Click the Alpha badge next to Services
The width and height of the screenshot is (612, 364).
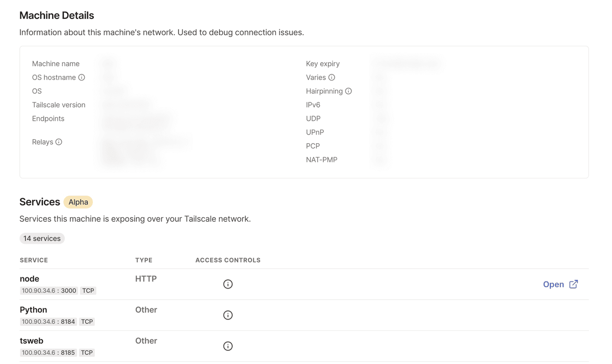coord(78,202)
